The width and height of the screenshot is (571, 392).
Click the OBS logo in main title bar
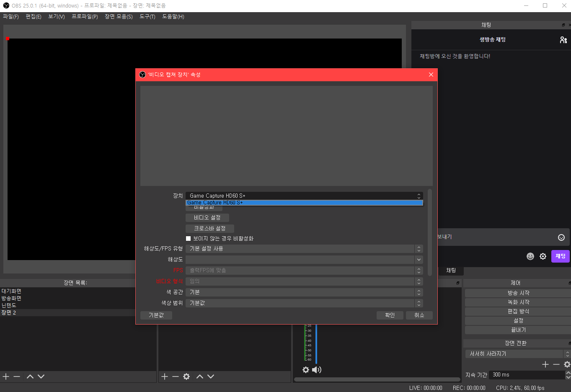point(6,5)
